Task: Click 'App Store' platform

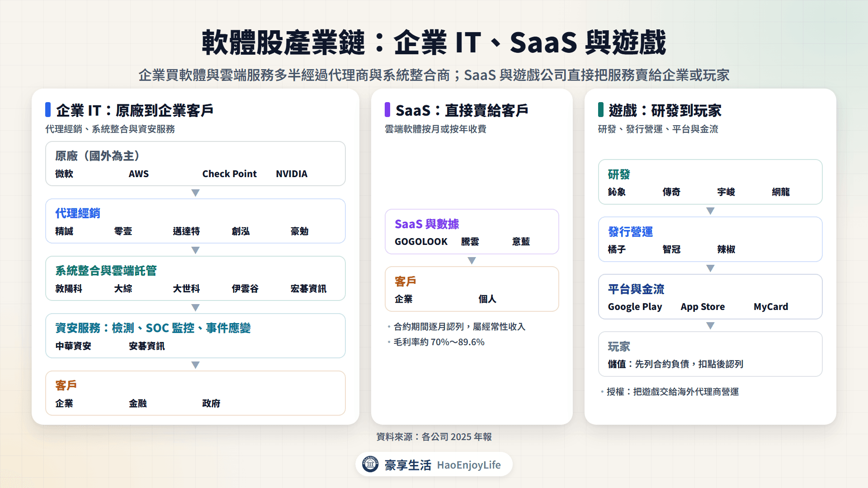Action: click(703, 307)
